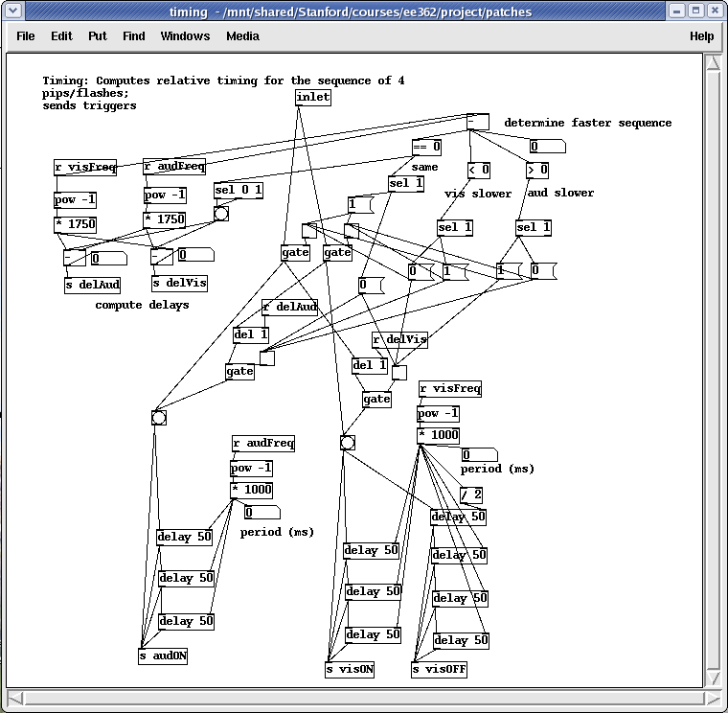Screen dimensions: 728x713
Task: Click the bang button feeding s audON
Action: pos(158,417)
